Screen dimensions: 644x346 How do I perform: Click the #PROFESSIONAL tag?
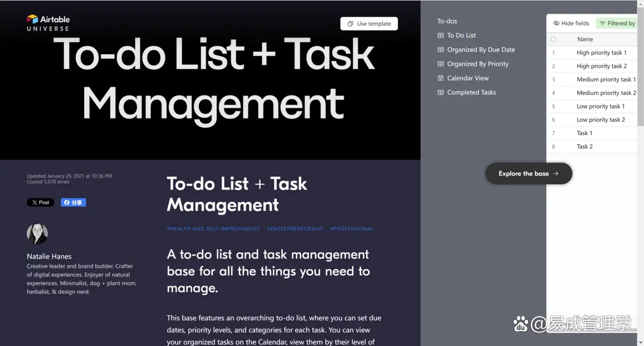point(352,229)
